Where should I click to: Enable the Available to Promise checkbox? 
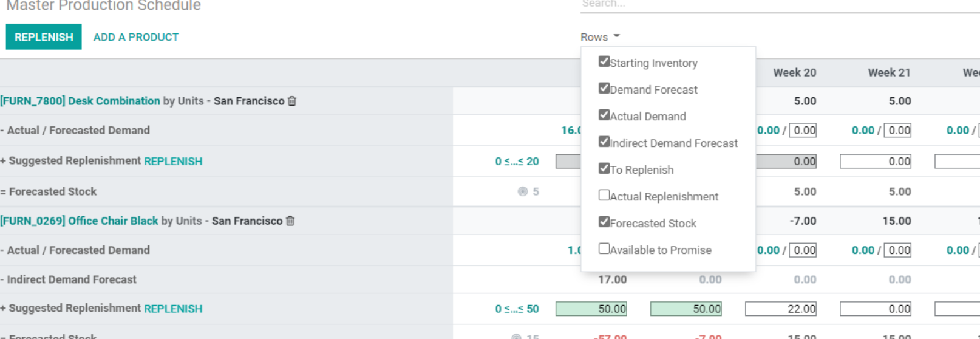[x=604, y=248]
